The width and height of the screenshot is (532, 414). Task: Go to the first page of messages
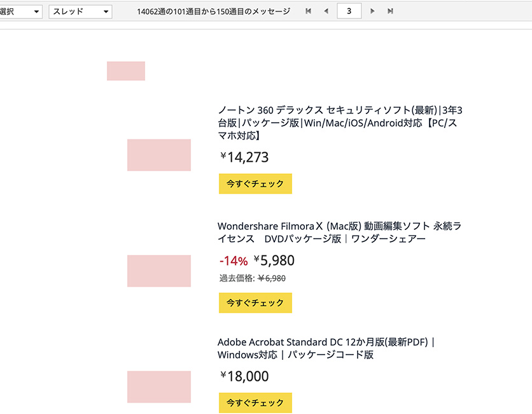(308, 11)
